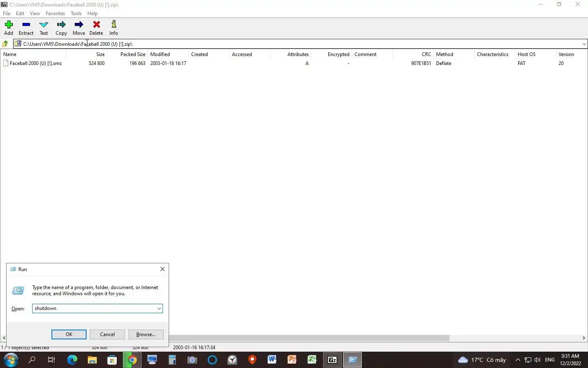
Task: Go up one folder level icon
Action: 5,44
